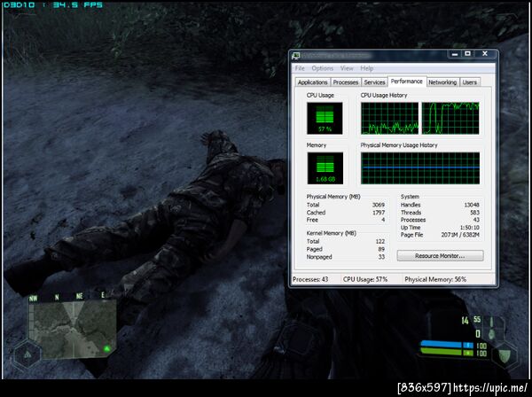532x397 pixels.
Task: Open the Resource Monitor button
Action: click(440, 255)
